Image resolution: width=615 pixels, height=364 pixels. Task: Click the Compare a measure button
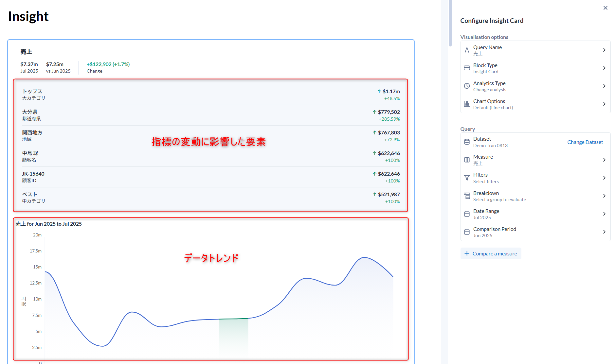tap(491, 253)
